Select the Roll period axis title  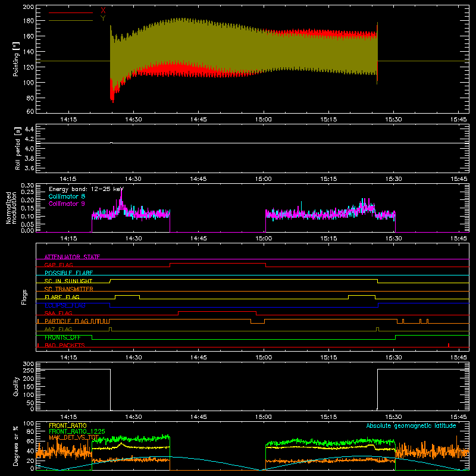[x=18, y=148]
